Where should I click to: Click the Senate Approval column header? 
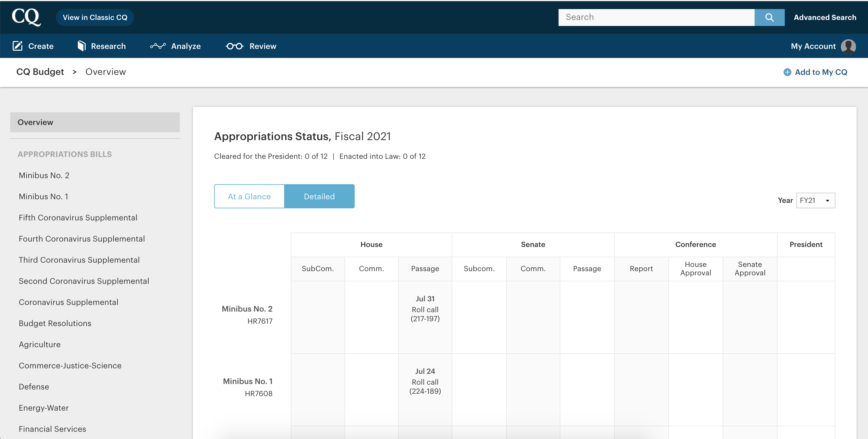pos(750,269)
